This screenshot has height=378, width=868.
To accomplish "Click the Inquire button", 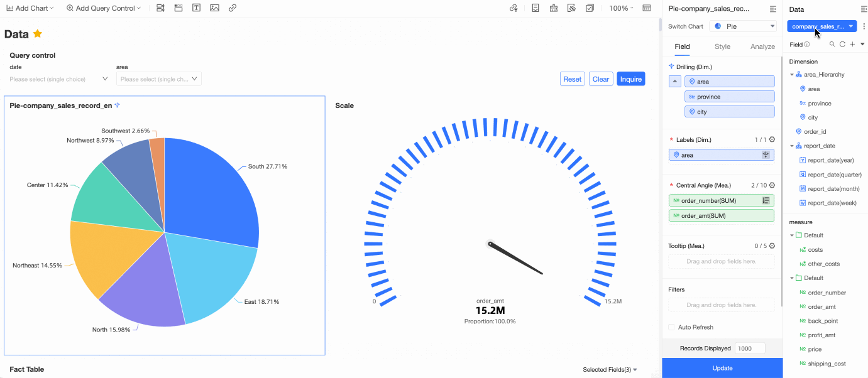I will coord(631,79).
